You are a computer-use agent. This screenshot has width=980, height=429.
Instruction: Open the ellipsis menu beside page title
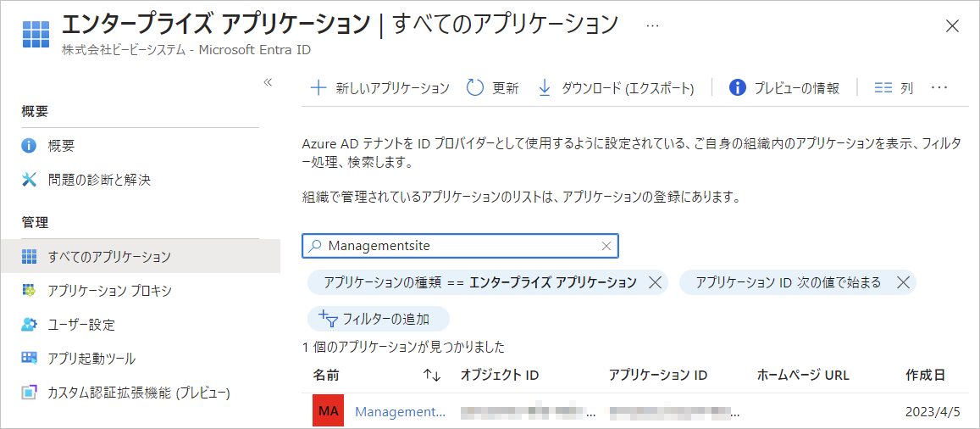click(652, 25)
